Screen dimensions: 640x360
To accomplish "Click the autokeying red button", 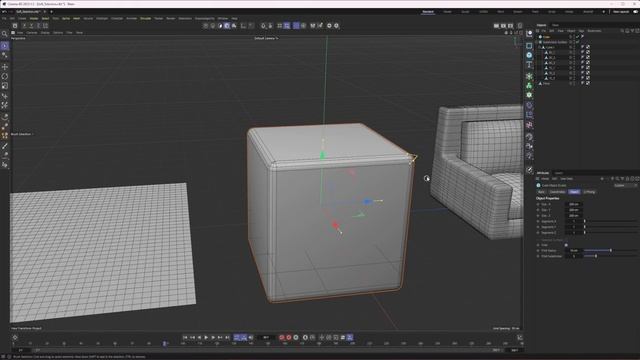I will tap(289, 338).
